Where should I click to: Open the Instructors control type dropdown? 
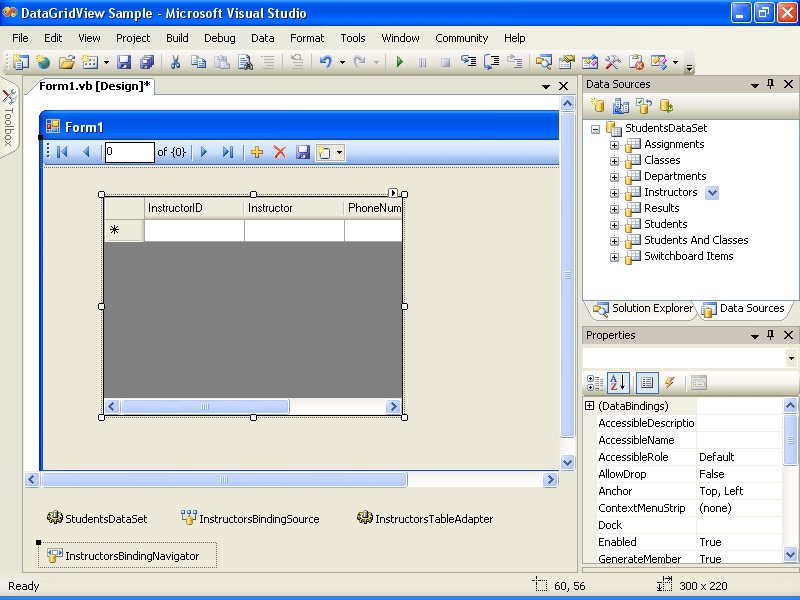coord(712,192)
